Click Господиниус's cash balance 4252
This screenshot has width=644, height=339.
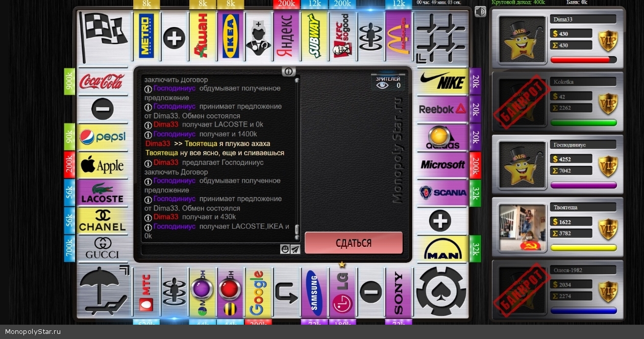click(x=571, y=159)
